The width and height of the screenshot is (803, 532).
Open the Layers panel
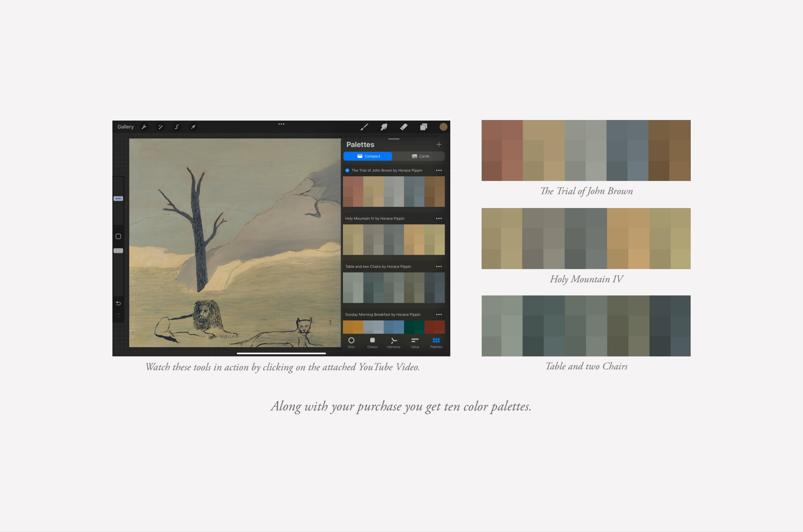pyautogui.click(x=423, y=127)
